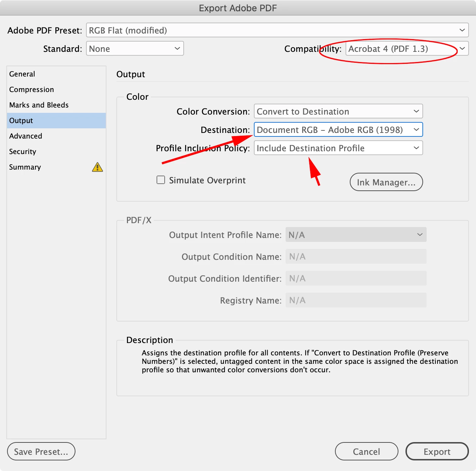Open the Adobe PDF Preset dropdown
This screenshot has height=471, width=476.
pyautogui.click(x=277, y=30)
